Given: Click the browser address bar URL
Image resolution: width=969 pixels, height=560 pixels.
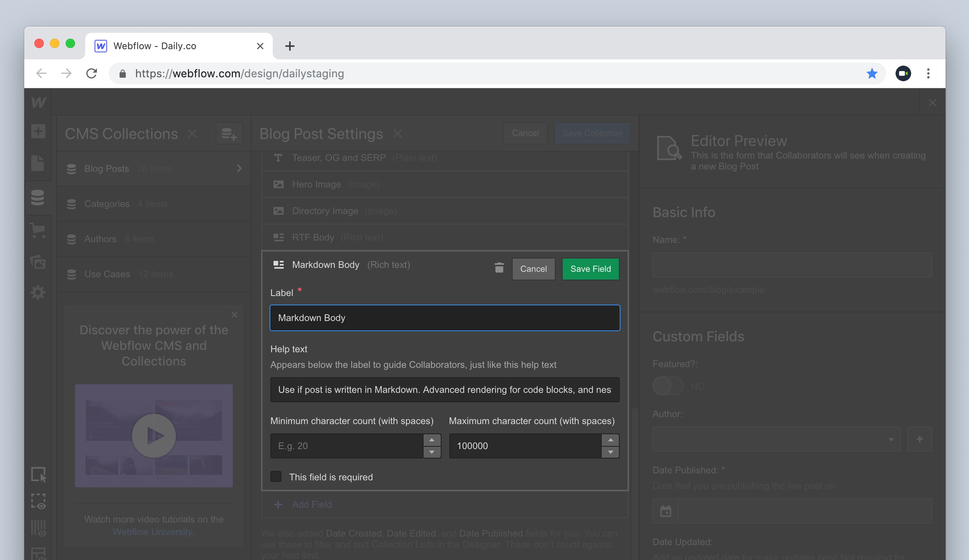Looking at the screenshot, I should coord(239,73).
